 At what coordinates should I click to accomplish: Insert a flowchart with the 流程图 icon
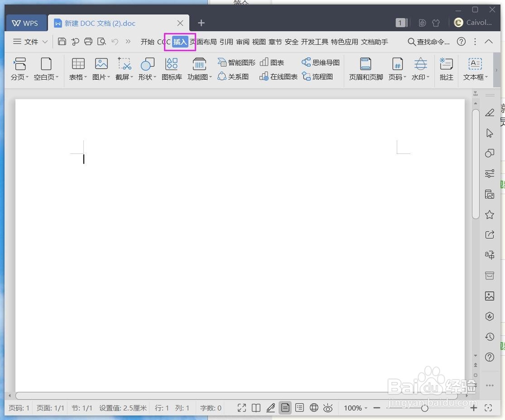(x=318, y=77)
